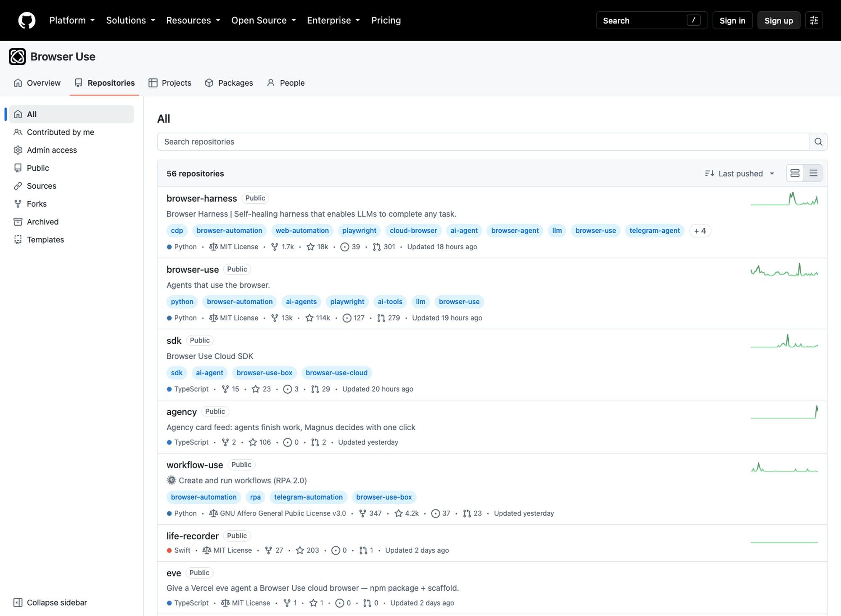Open the Projects tab

coord(170,83)
